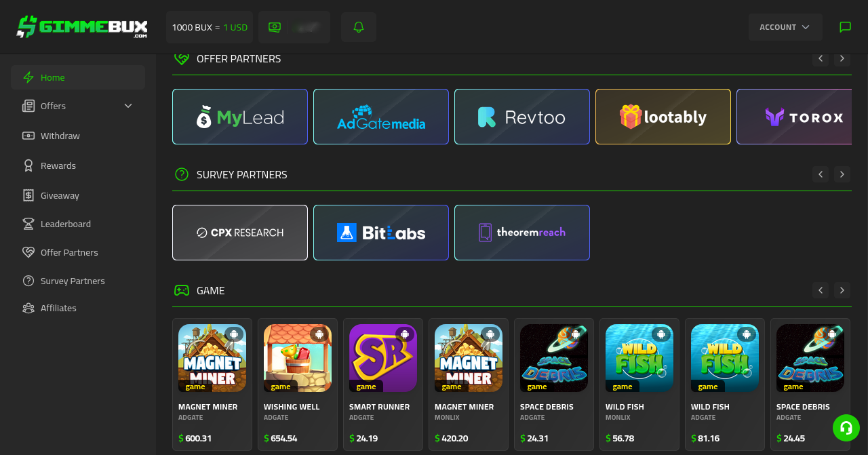Click the "OFFER PARTNERS" section heading
This screenshot has width=868, height=455.
tap(239, 59)
